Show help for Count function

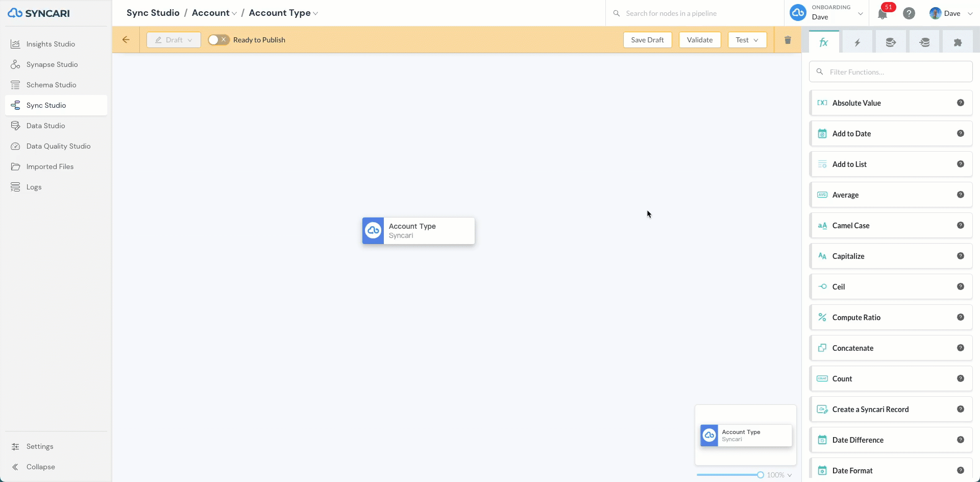(x=961, y=378)
